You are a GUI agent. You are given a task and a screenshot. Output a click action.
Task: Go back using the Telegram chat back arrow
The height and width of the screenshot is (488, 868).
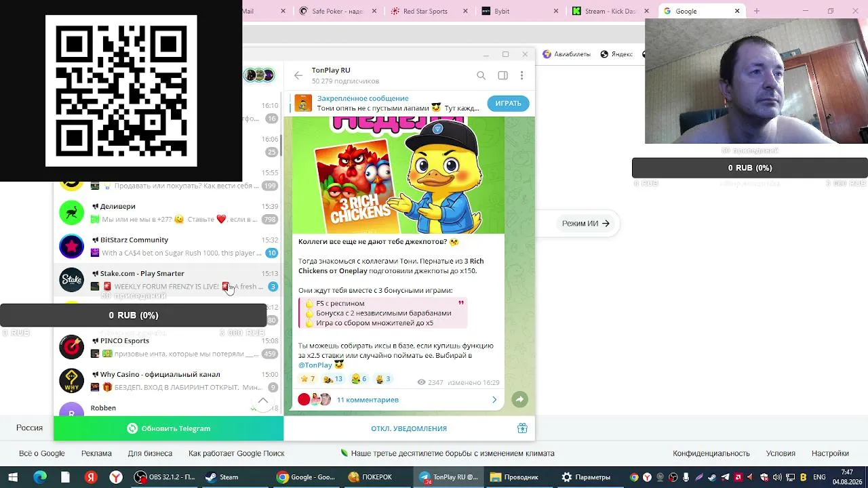[298, 75]
